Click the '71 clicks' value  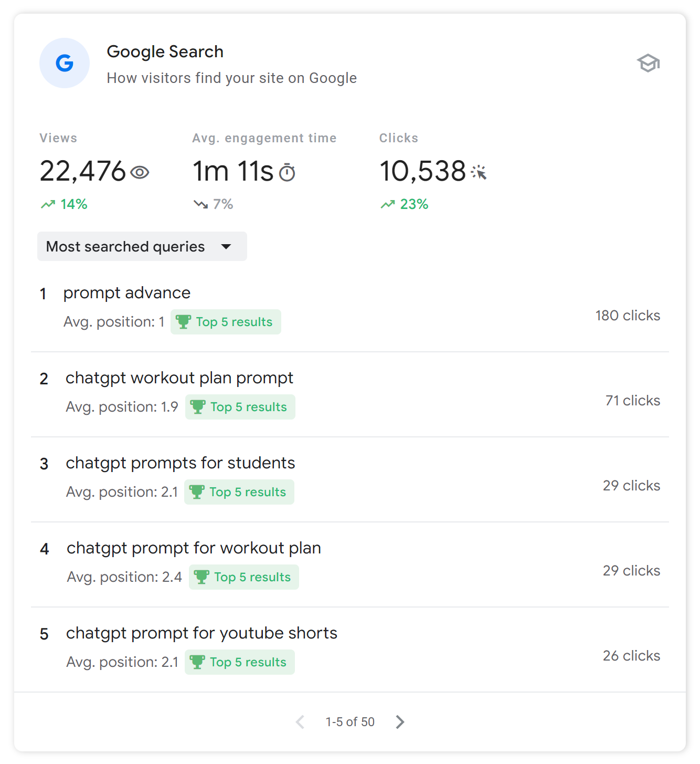[633, 401]
